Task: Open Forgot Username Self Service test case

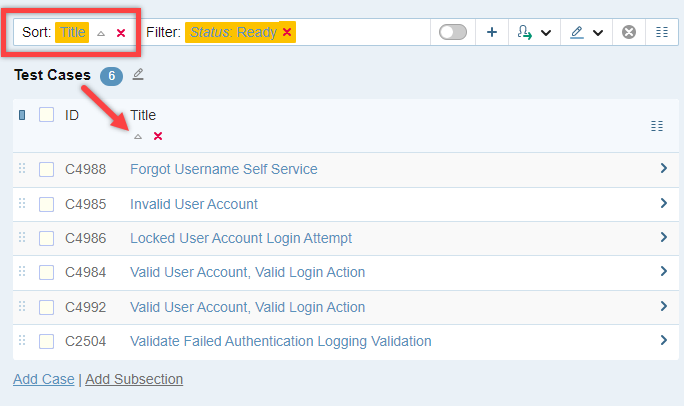Action: (223, 170)
